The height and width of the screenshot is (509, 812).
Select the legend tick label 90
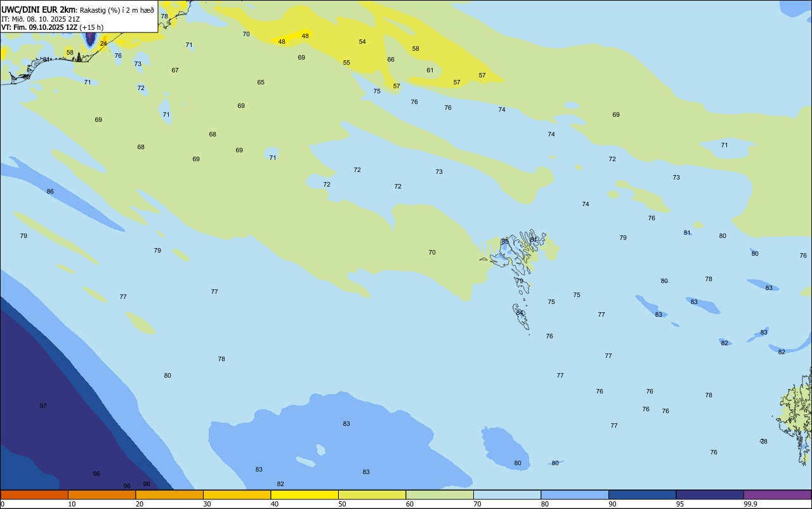pyautogui.click(x=613, y=504)
